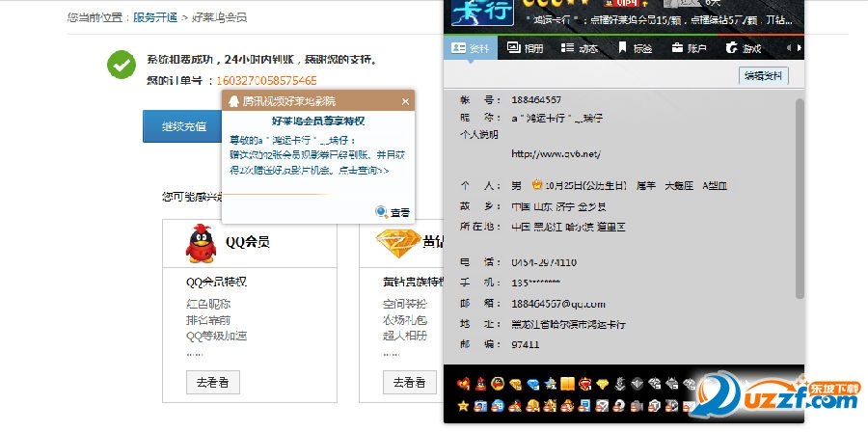Click the 点击查询>> link in popup
The height and width of the screenshot is (432, 868).
(366, 171)
